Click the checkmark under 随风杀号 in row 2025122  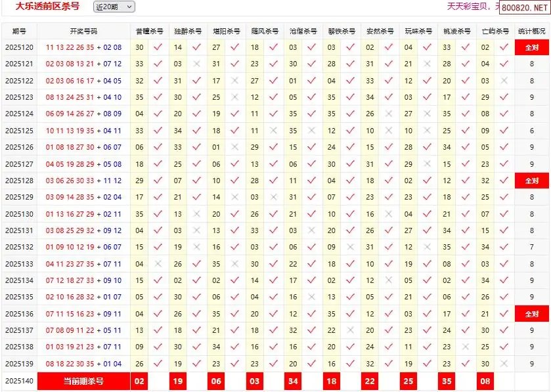(273, 81)
